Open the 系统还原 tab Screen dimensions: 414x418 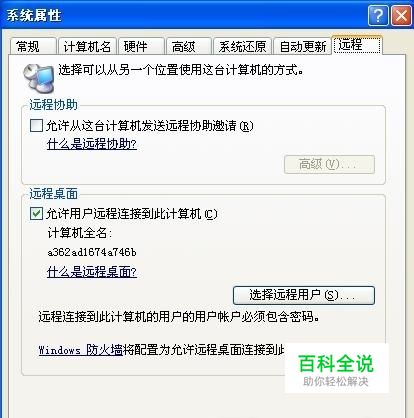[x=242, y=46]
